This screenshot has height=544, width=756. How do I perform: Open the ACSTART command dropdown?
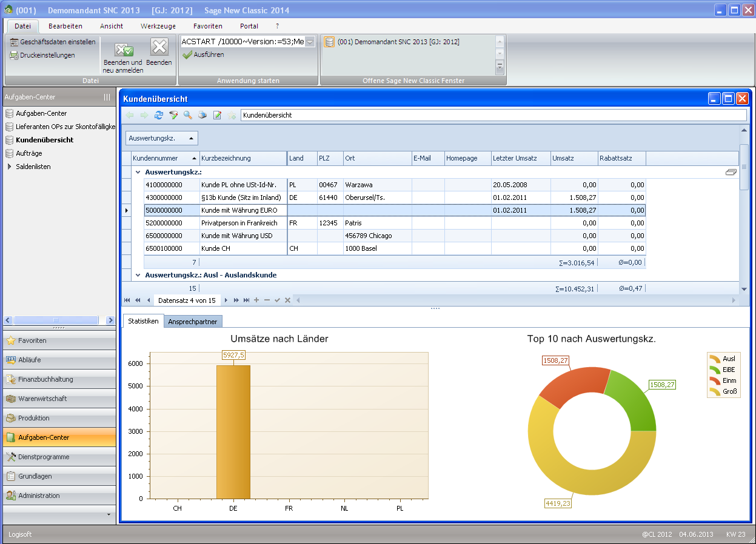(x=310, y=42)
